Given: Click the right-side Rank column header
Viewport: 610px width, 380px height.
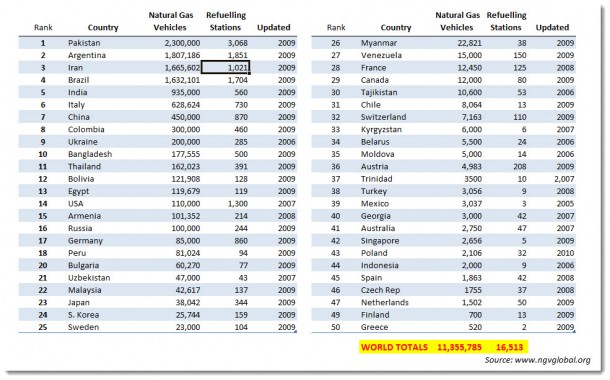Looking at the screenshot, I should pyautogui.click(x=336, y=28).
